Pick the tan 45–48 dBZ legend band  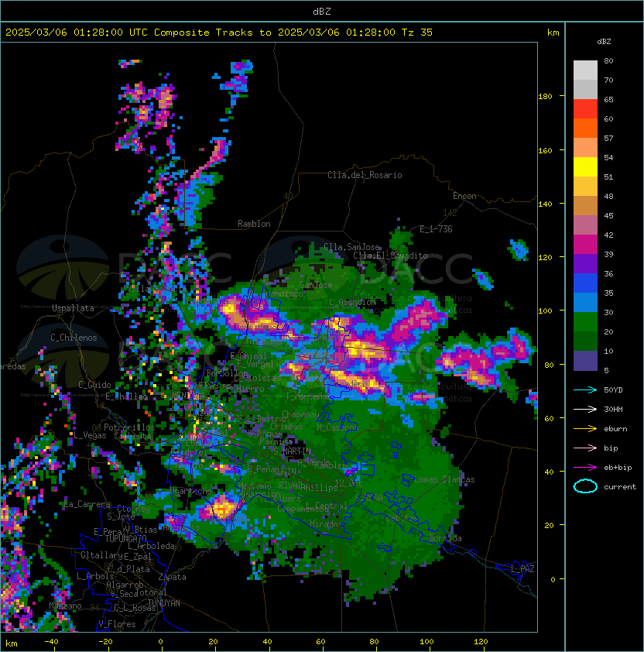pyautogui.click(x=585, y=205)
